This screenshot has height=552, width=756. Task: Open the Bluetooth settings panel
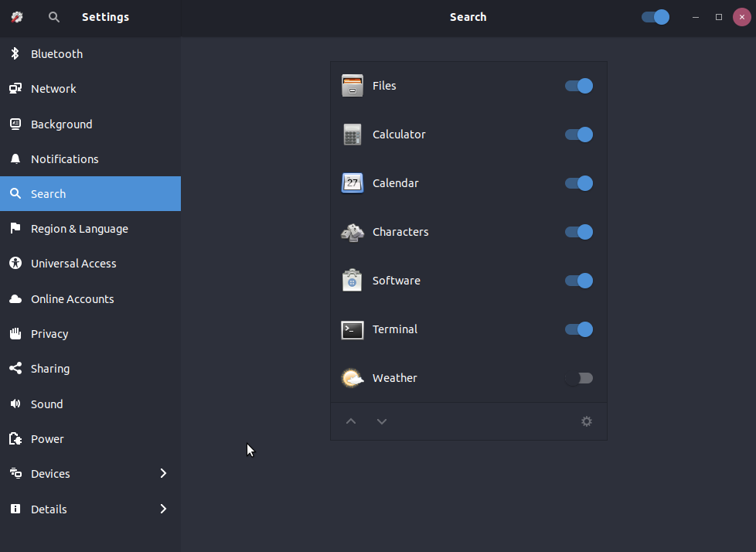click(56, 54)
